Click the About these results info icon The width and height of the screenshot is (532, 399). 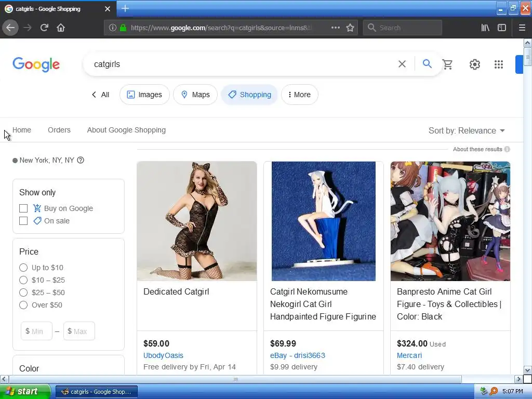coord(507,149)
